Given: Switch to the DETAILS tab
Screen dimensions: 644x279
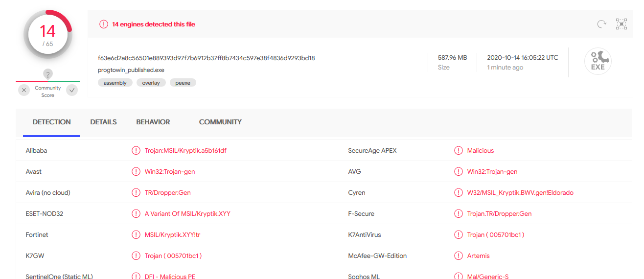Looking at the screenshot, I should (103, 122).
